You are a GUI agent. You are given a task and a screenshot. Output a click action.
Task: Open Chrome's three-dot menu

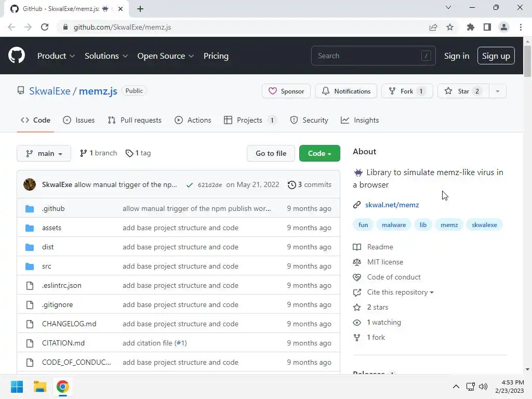coord(521,27)
